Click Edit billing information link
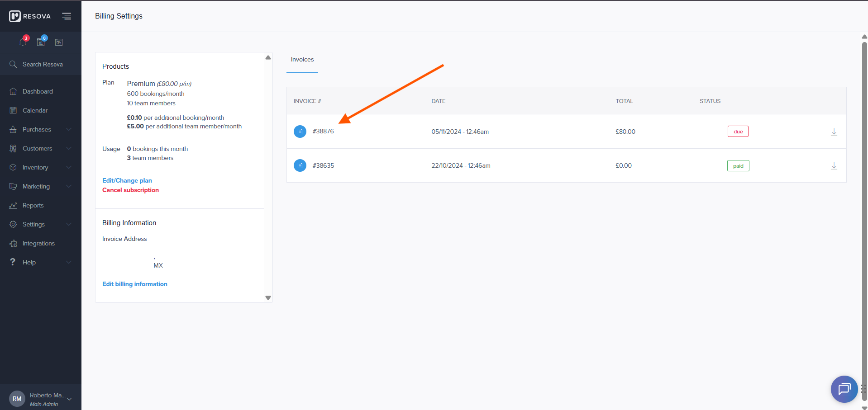The image size is (868, 410). (x=135, y=284)
